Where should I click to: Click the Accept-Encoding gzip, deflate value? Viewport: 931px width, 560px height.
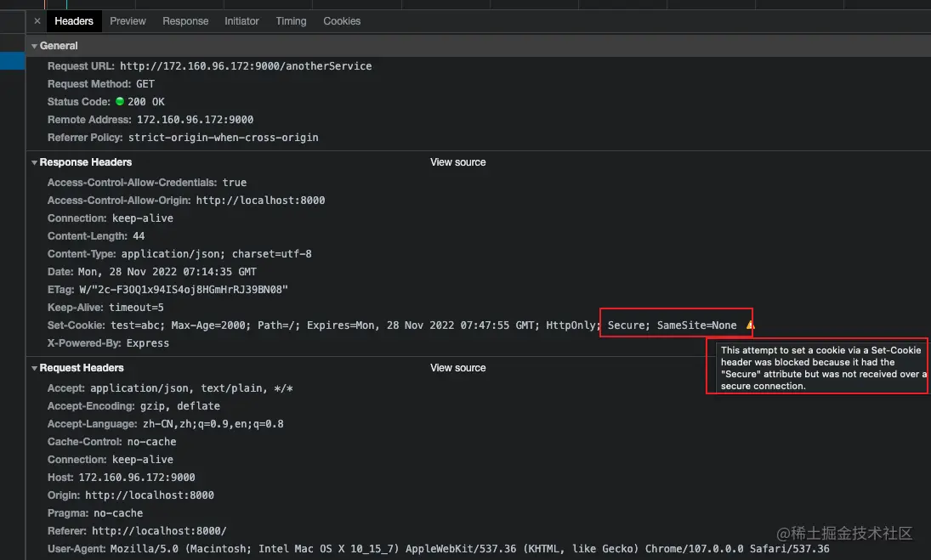(x=180, y=406)
